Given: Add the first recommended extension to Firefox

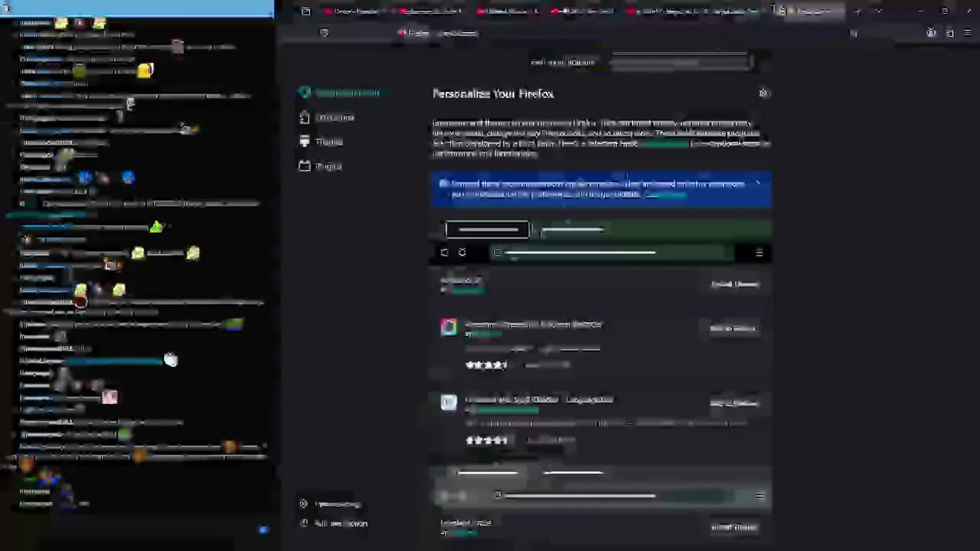Looking at the screenshot, I should 733,328.
